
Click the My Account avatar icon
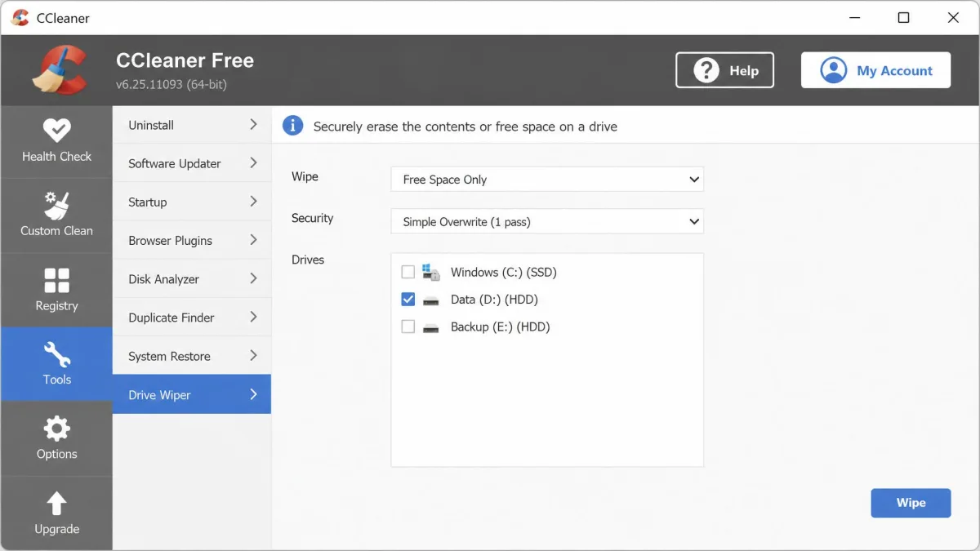[x=834, y=70]
